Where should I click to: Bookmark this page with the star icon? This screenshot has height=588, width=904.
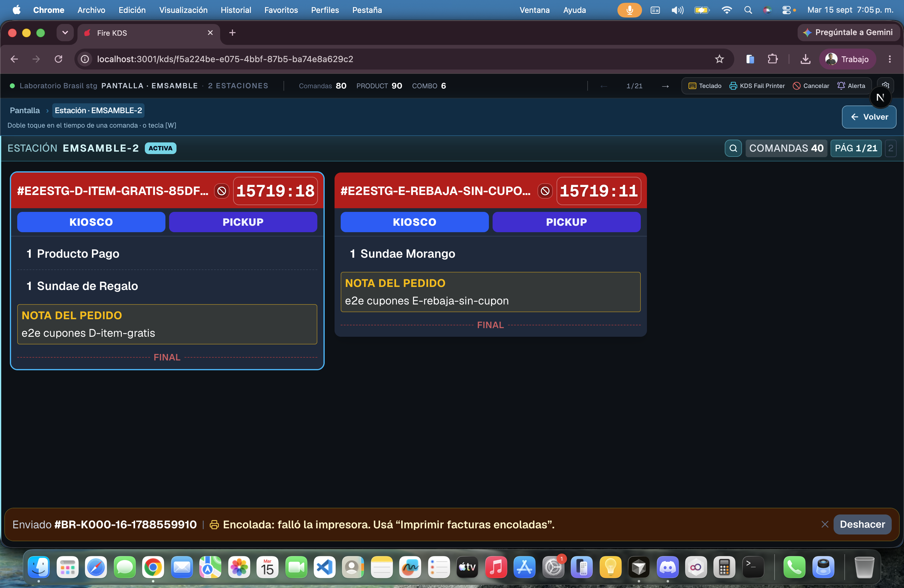tap(719, 59)
